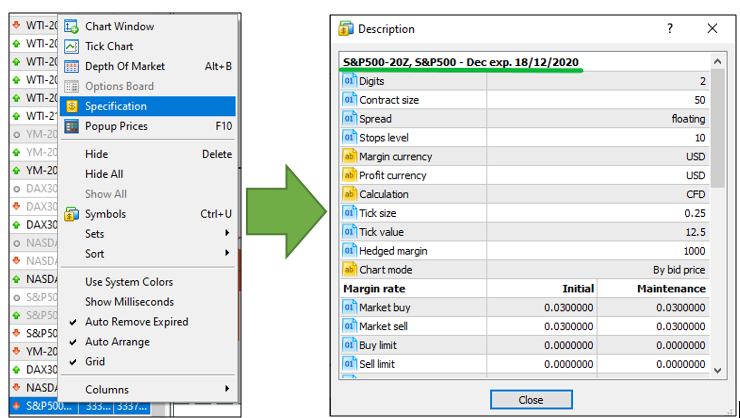Image resolution: width=740 pixels, height=418 pixels.
Task: Close the Description dialog with X
Action: click(x=713, y=29)
